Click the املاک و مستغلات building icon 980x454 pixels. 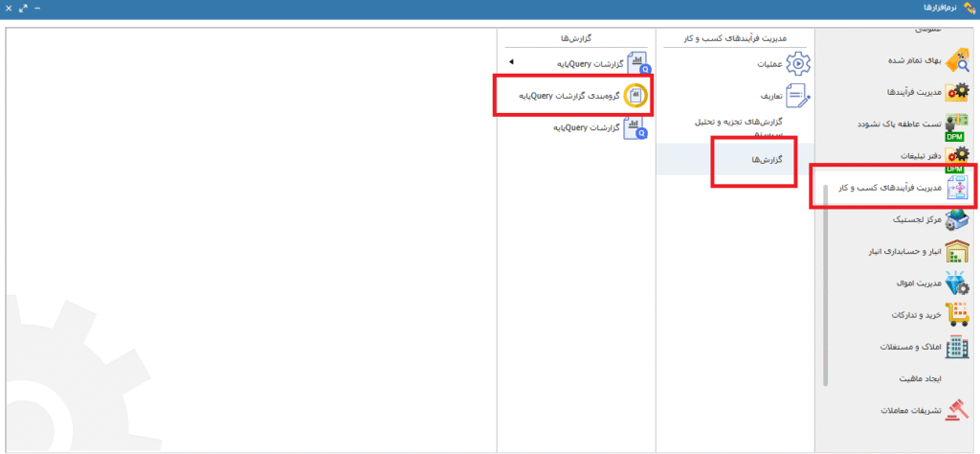coord(956,347)
